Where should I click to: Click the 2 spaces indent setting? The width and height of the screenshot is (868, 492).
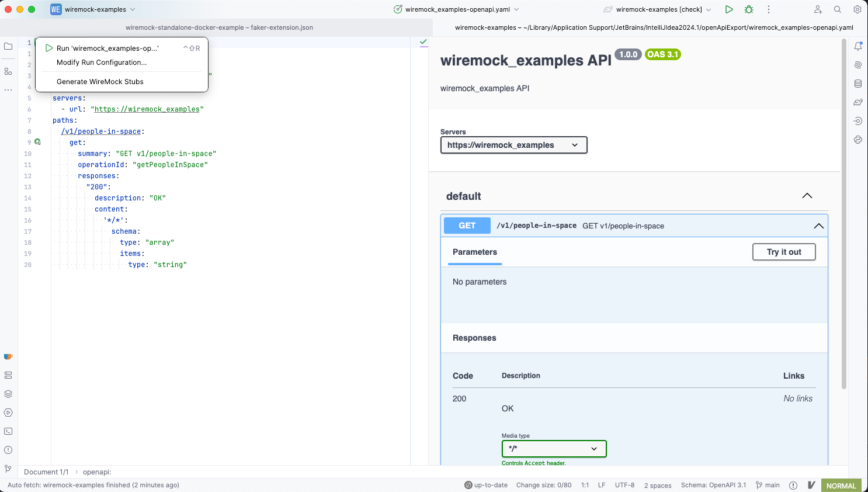coord(658,485)
